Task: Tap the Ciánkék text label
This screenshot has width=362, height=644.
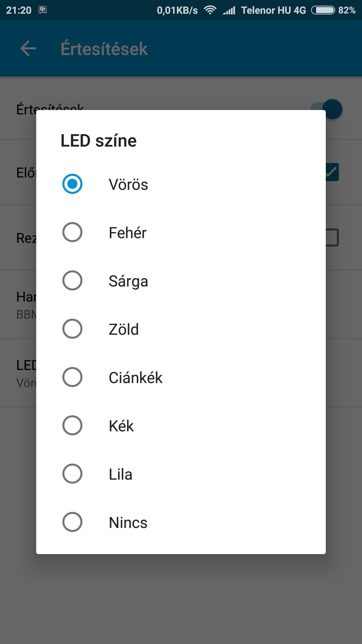Action: pos(136,378)
